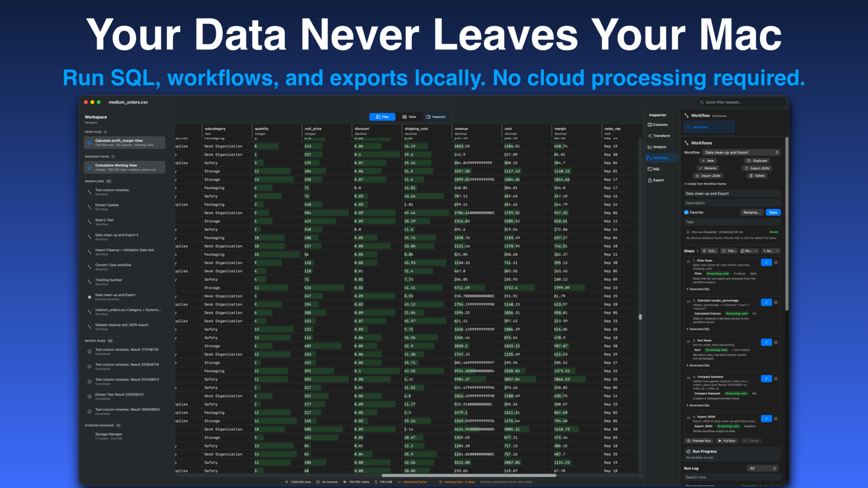868x488 pixels.
Task: Open the Add step dropdown
Action: click(770, 251)
